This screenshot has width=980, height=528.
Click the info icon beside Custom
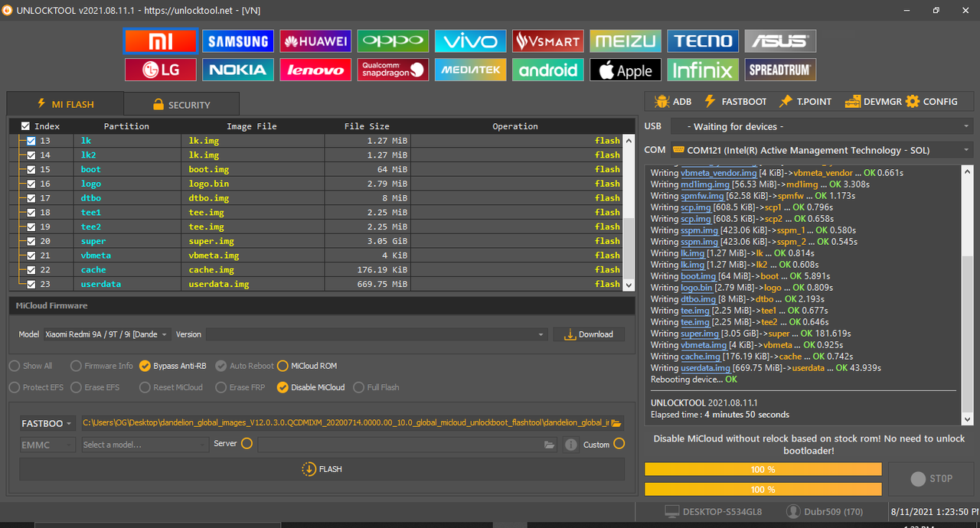point(570,445)
